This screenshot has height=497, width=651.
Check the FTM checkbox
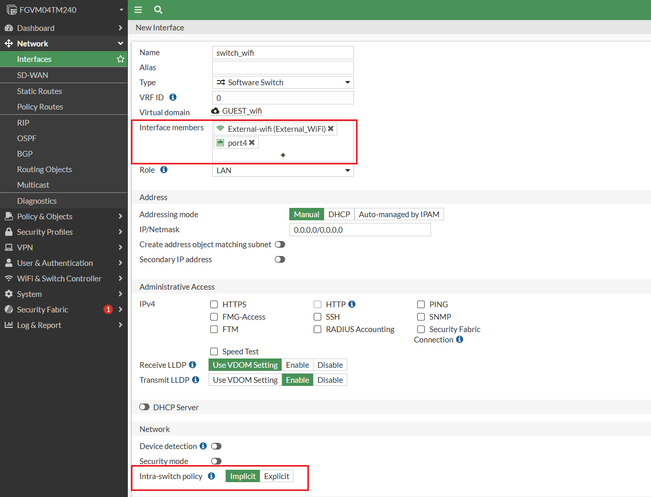point(214,329)
